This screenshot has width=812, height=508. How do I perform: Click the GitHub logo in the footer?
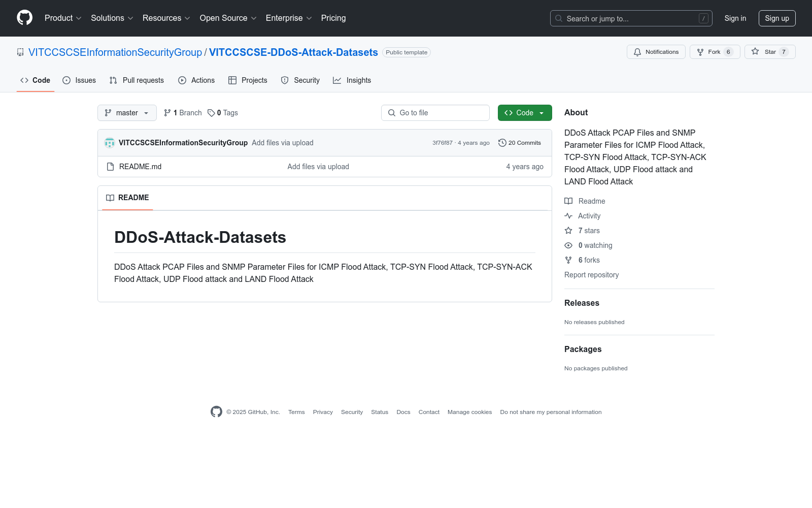click(216, 412)
